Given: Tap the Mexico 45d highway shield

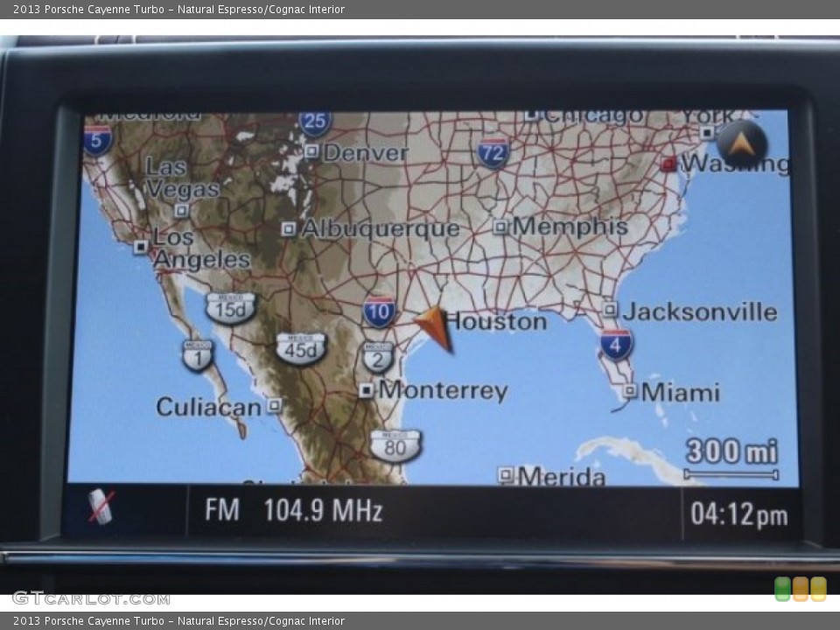Looking at the screenshot, I should (x=301, y=349).
